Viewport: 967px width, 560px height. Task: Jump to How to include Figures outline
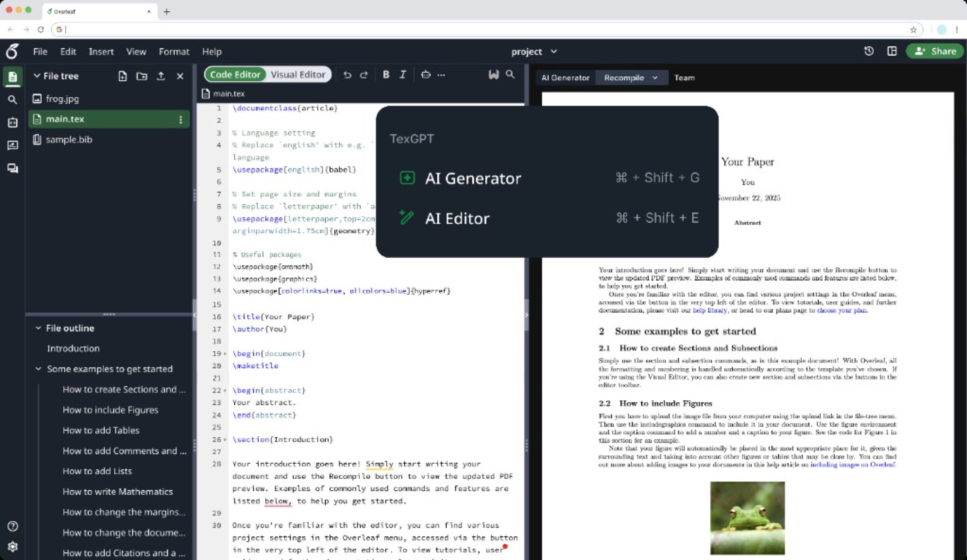[110, 410]
